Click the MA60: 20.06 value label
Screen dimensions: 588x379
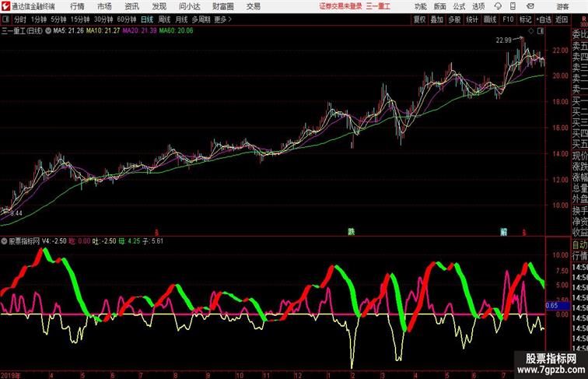(177, 31)
